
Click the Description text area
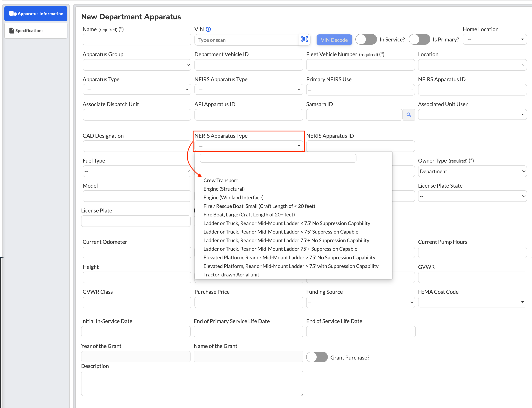[192, 383]
